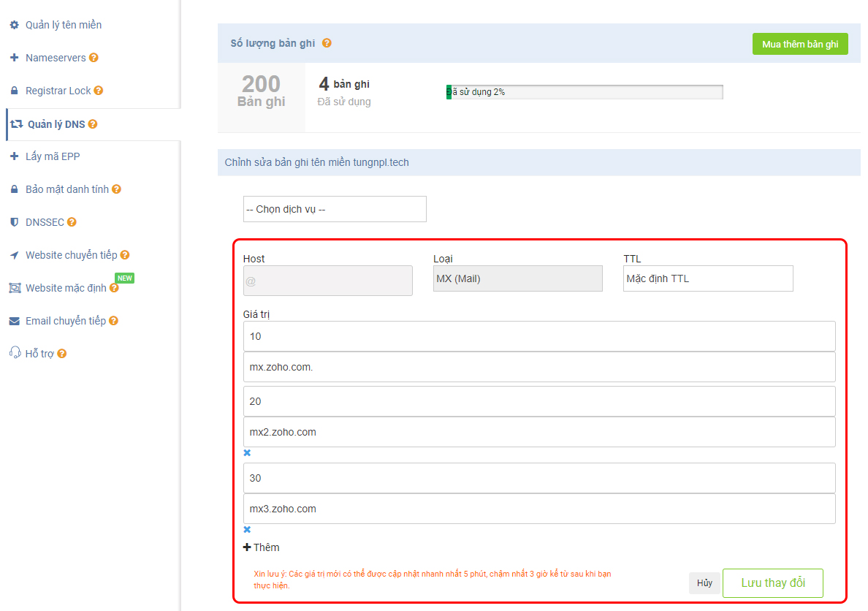Screen dimensions: 868x611
Task: Open Website mặc định menu item
Action: point(66,288)
